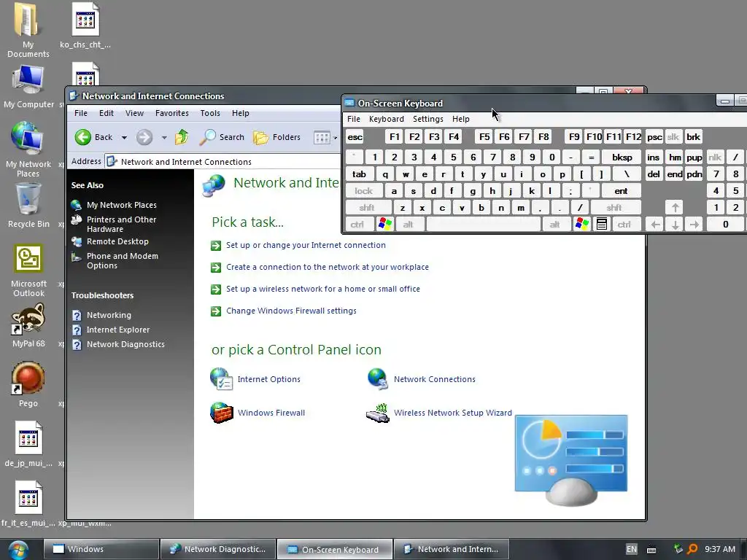Click the Address bar field
The width and height of the screenshot is (747, 560).
(x=223, y=162)
